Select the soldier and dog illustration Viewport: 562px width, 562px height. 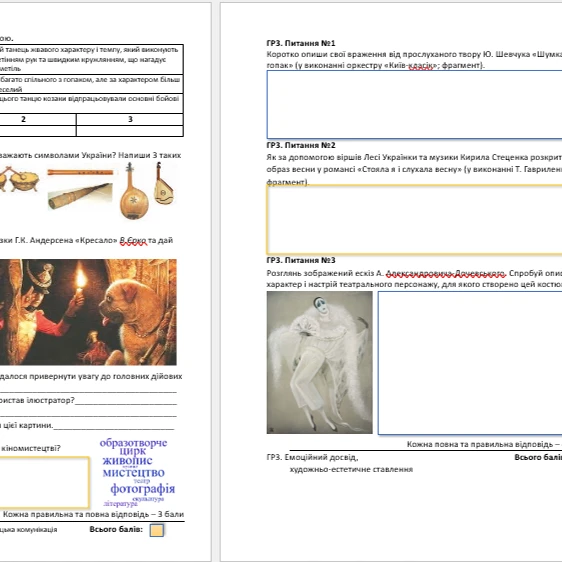point(88,312)
